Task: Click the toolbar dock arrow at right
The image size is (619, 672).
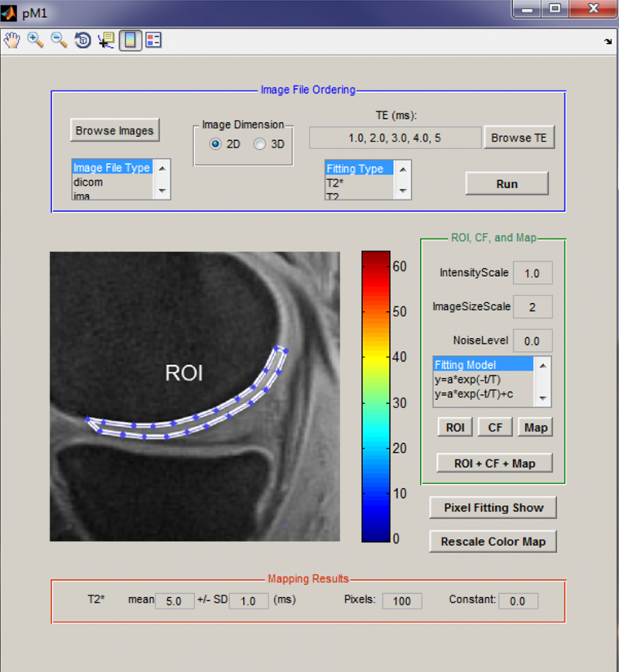Action: pos(607,40)
